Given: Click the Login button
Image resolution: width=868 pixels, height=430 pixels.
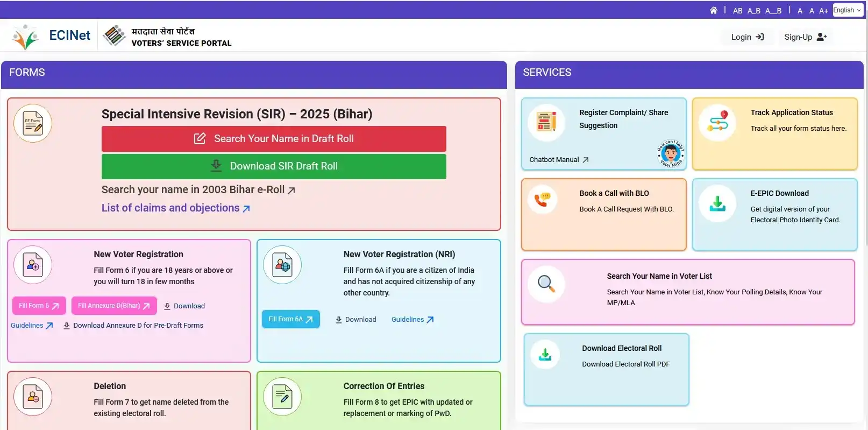Looking at the screenshot, I should 747,37.
